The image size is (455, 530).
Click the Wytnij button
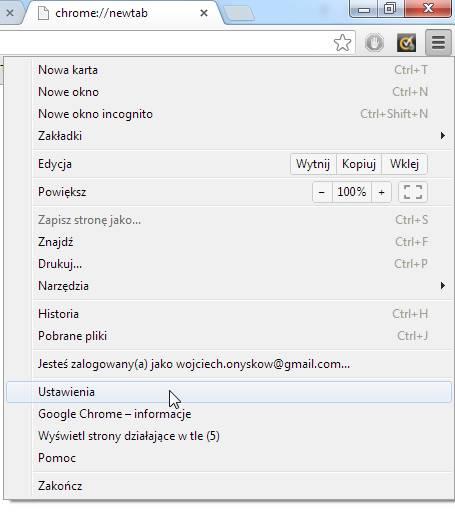(x=313, y=164)
